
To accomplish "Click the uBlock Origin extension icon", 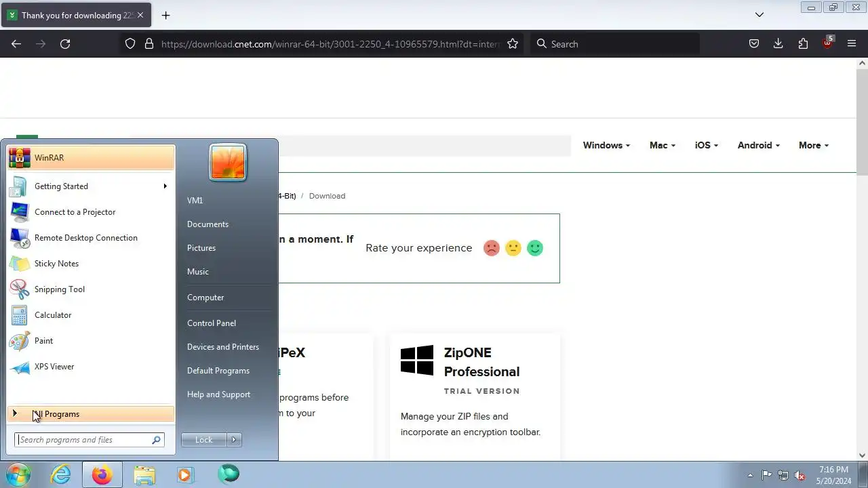I will [827, 44].
